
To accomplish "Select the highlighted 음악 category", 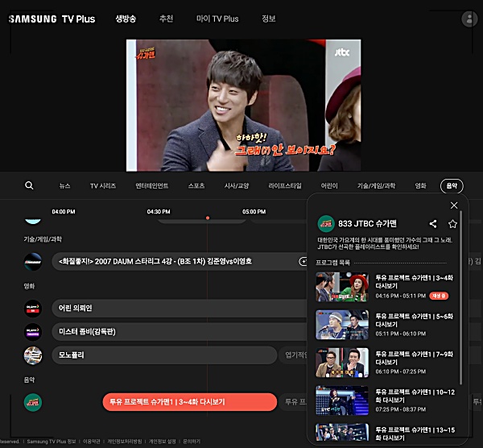I will coord(452,185).
